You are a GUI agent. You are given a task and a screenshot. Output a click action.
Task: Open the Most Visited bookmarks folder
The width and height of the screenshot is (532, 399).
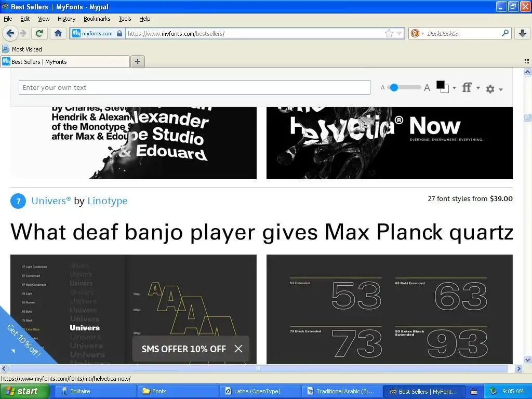(x=22, y=49)
